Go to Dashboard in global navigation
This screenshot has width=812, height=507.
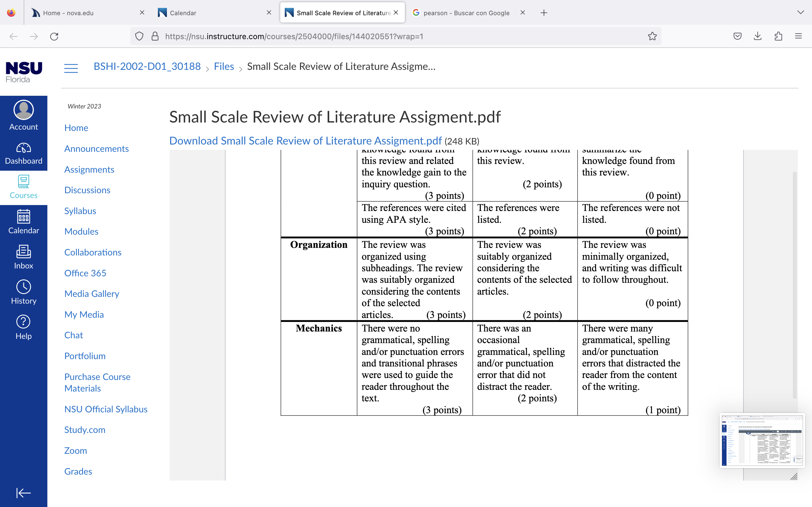pyautogui.click(x=23, y=153)
